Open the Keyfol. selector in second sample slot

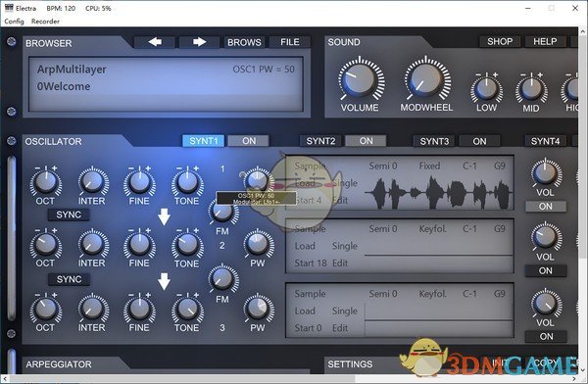tap(433, 229)
